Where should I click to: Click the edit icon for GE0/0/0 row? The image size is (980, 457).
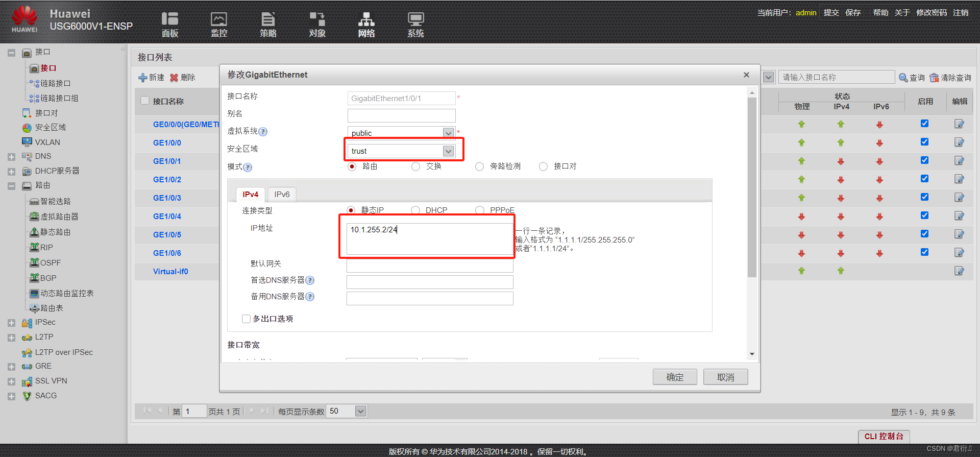point(959,124)
